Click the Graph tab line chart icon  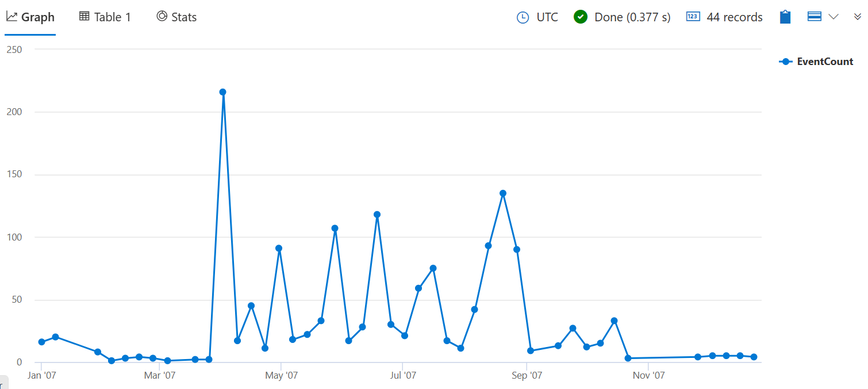coord(11,17)
